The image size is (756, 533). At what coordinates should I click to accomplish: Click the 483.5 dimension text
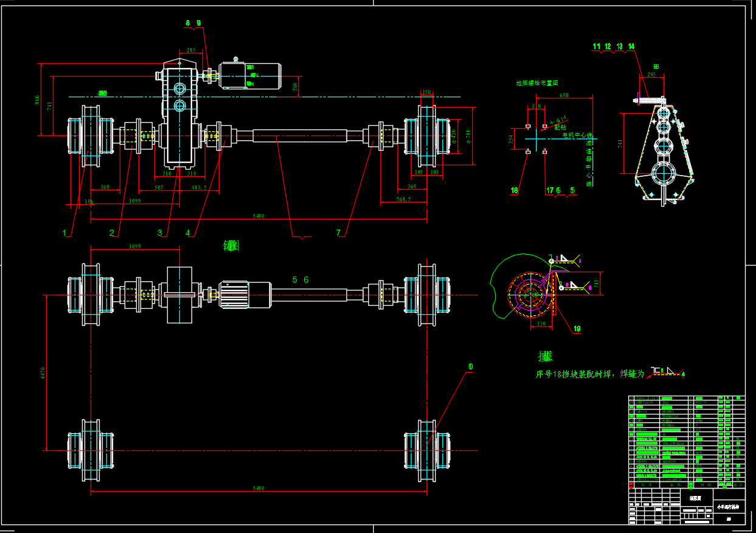coord(204,188)
